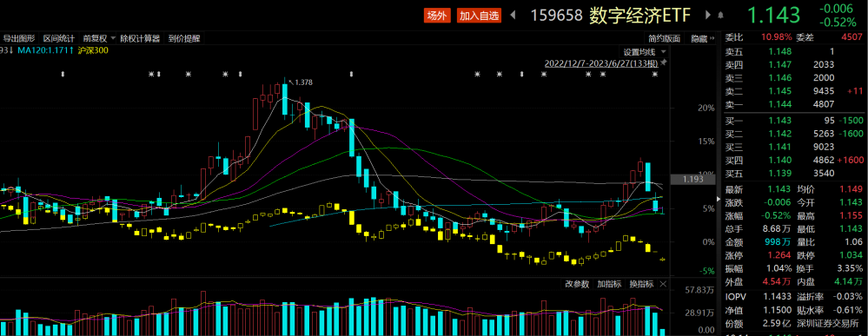Viewport: 868px width, 336px height.
Task: Go to previous stock with left arrow
Action: (x=512, y=15)
